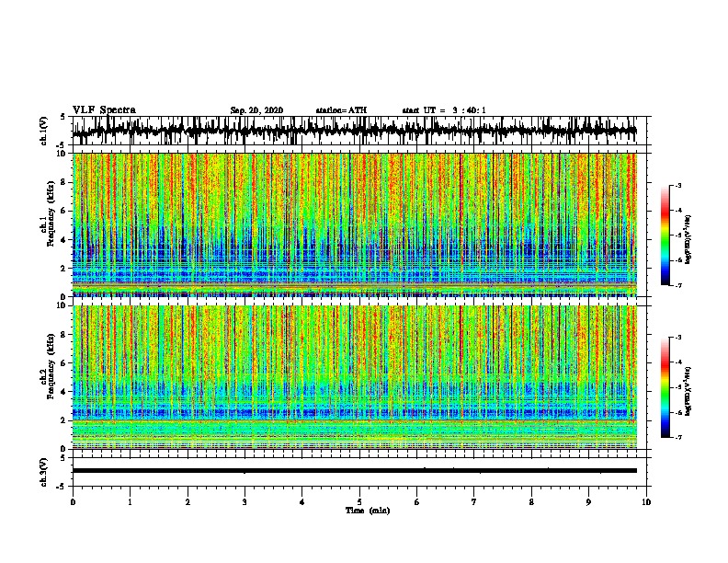
Task: Click the "ch.3(V)" axis label
Action: click(x=44, y=472)
